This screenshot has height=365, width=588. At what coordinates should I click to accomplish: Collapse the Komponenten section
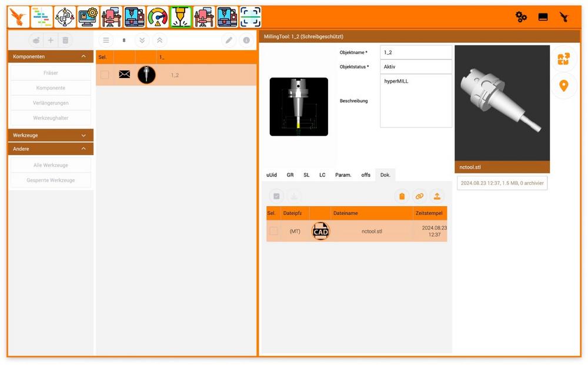[83, 56]
